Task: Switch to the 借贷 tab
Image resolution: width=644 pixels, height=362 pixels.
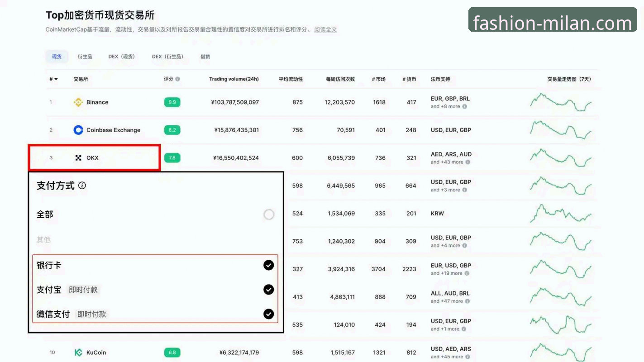Action: click(x=205, y=57)
